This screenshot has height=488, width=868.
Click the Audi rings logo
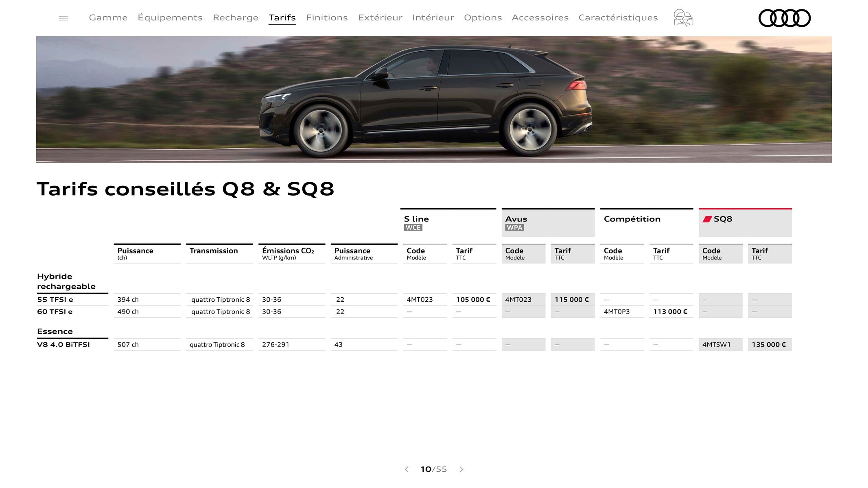(785, 18)
